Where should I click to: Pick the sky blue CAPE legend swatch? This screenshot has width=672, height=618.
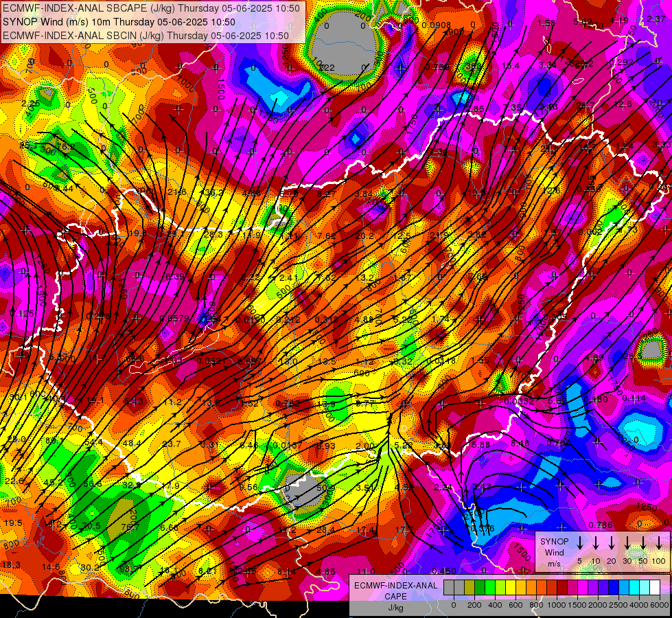[x=623, y=588]
